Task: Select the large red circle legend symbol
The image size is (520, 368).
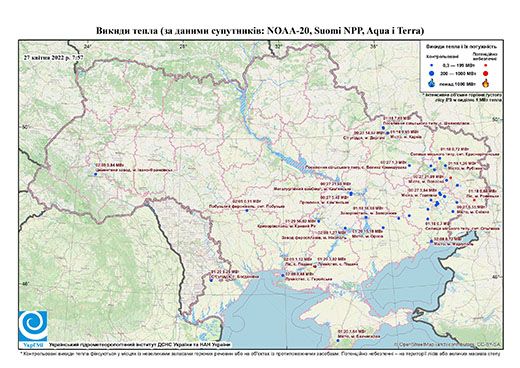Action: coord(486,73)
